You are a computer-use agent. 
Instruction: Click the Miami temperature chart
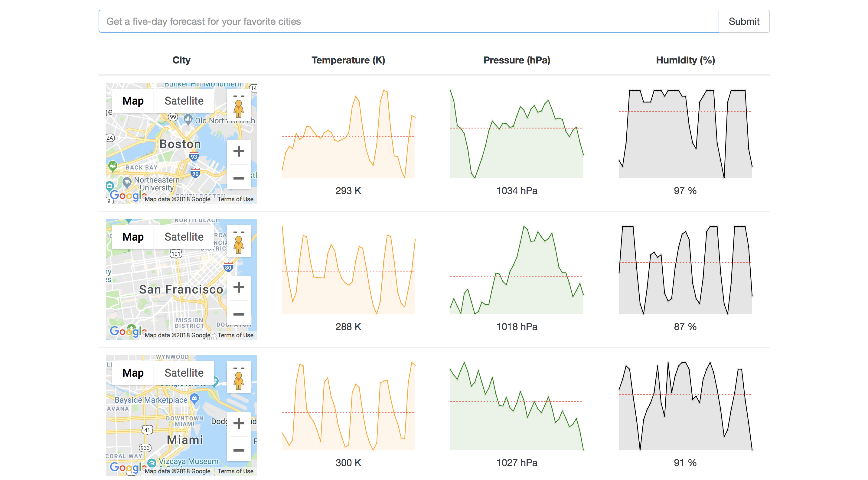point(348,406)
